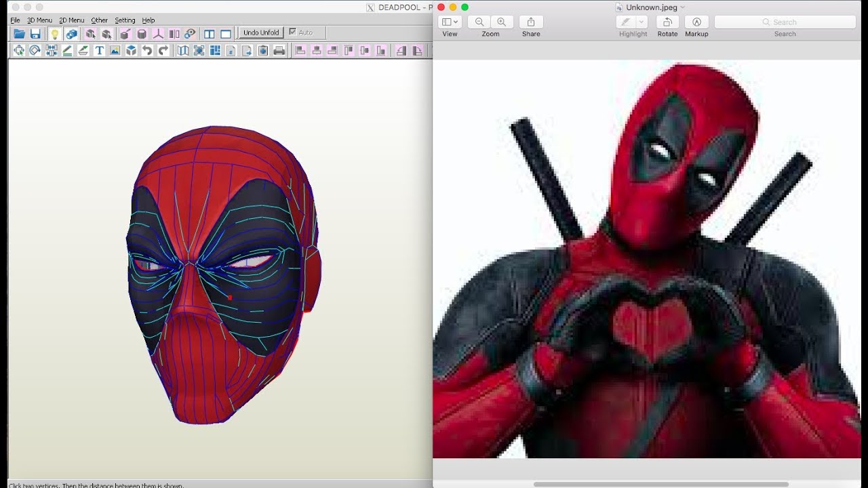
Task: Open the Markup toolbar in Preview
Action: (x=696, y=22)
